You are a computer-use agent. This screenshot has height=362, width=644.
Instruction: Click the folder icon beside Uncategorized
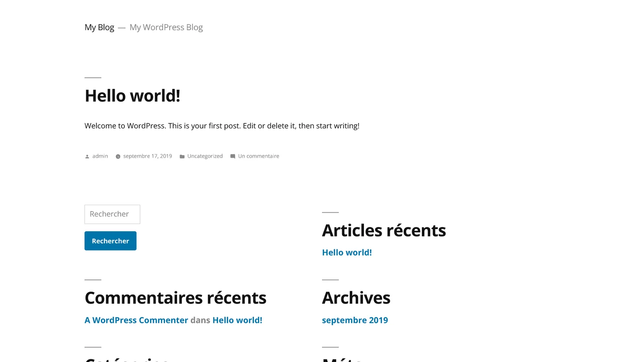(182, 156)
